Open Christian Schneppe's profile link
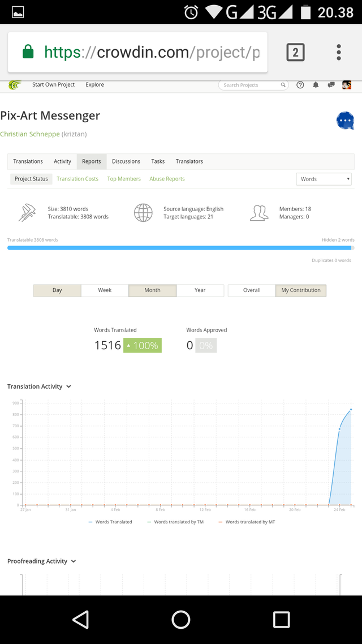The width and height of the screenshot is (362, 644). point(30,134)
